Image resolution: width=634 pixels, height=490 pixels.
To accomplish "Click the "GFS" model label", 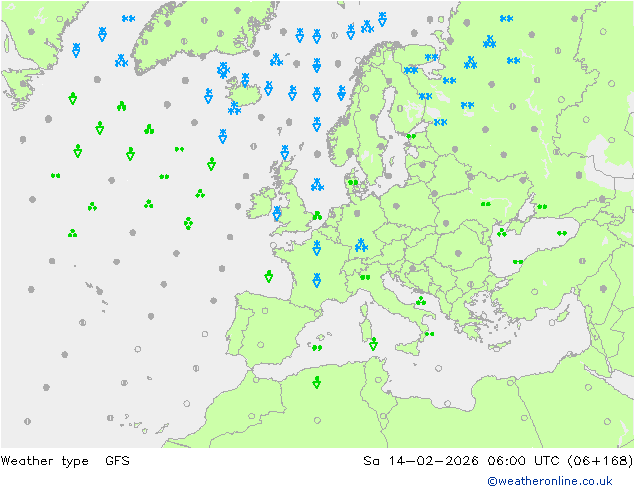I will click(x=117, y=460).
